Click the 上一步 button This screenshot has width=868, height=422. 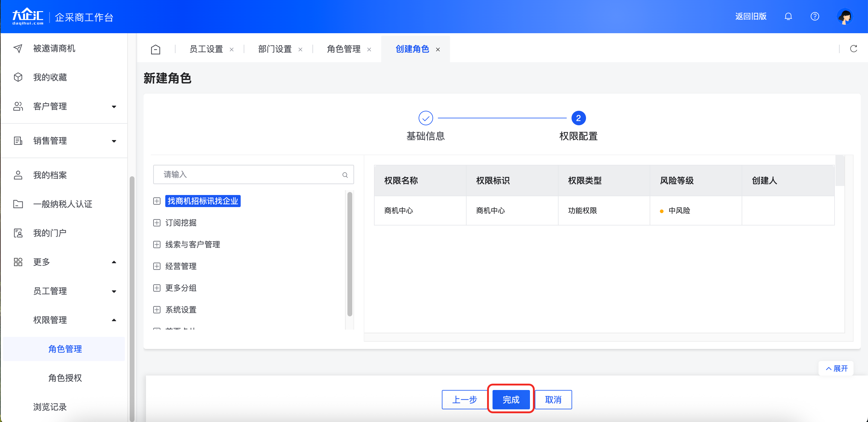coord(465,399)
